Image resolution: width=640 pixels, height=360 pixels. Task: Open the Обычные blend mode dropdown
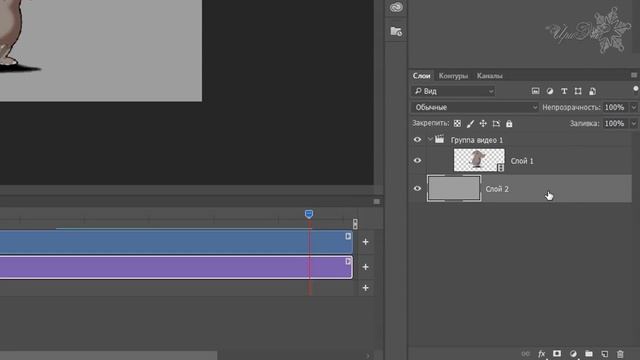[x=475, y=107]
